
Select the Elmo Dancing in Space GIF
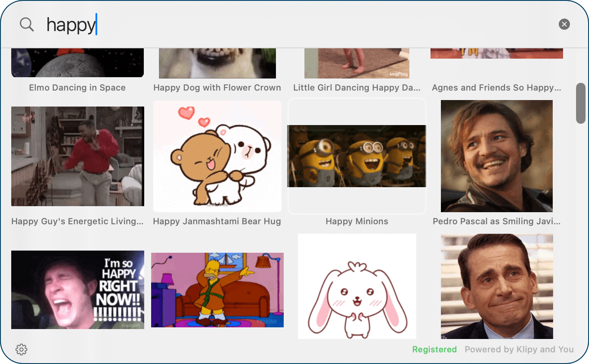[x=78, y=63]
